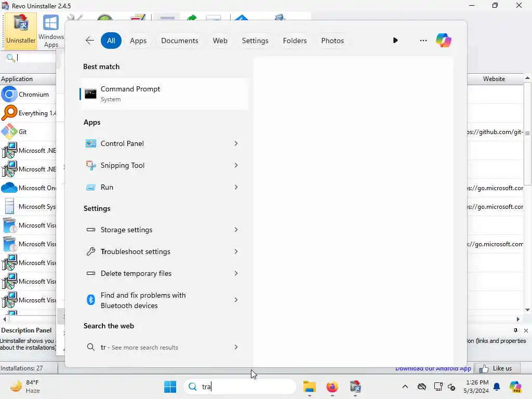532x399 pixels.
Task: Click Like us button in Revo
Action: coord(497,368)
